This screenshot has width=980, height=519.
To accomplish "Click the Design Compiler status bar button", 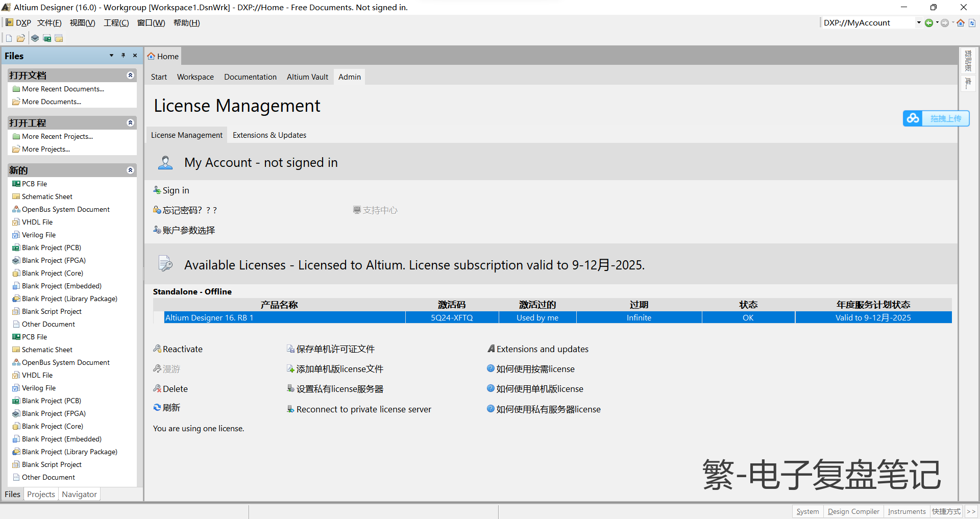I will tap(853, 511).
